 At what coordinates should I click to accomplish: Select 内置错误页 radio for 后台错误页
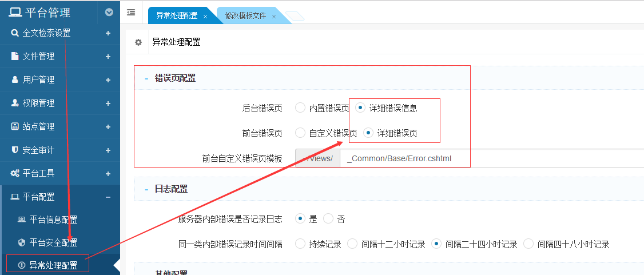click(300, 107)
